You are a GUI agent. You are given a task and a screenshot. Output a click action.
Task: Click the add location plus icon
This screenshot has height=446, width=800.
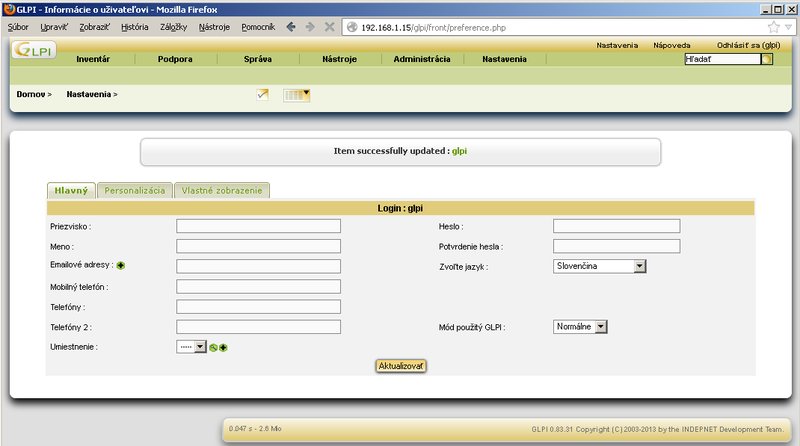223,347
